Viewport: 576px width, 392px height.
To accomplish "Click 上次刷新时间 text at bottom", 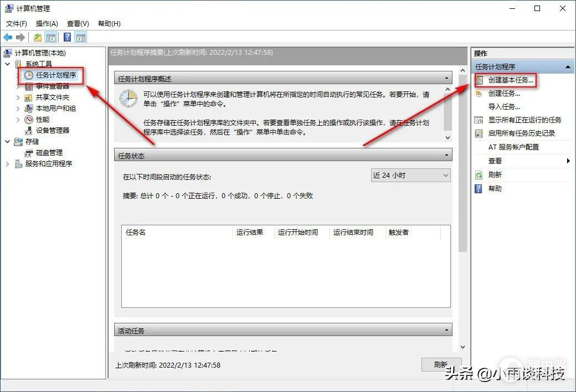I will click(168, 365).
